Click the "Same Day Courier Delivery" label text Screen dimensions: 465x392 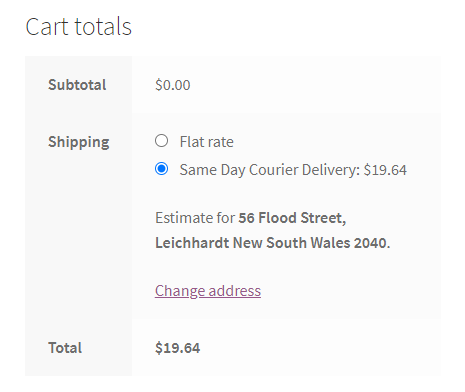pyautogui.click(x=270, y=170)
